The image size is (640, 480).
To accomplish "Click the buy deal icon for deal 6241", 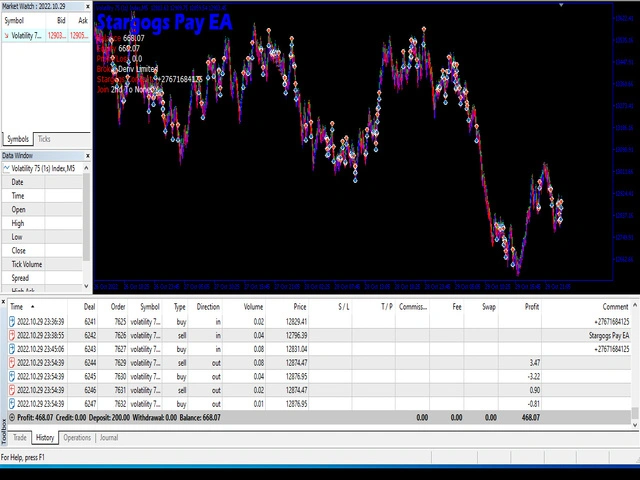I will coord(13,321).
